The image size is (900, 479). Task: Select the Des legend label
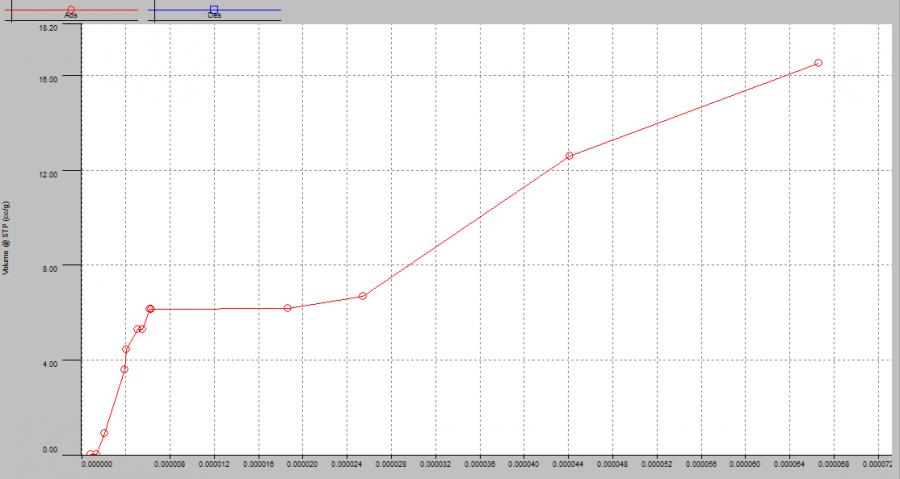[x=214, y=16]
